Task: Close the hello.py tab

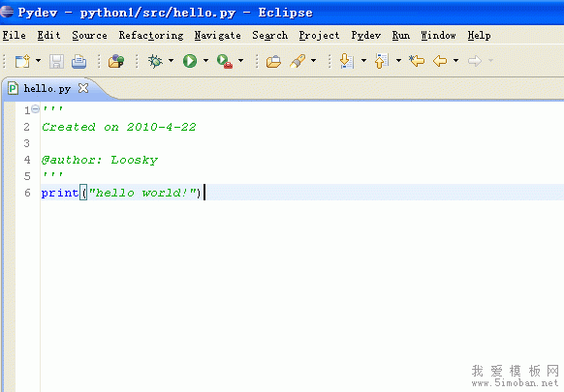Action: click(x=83, y=88)
